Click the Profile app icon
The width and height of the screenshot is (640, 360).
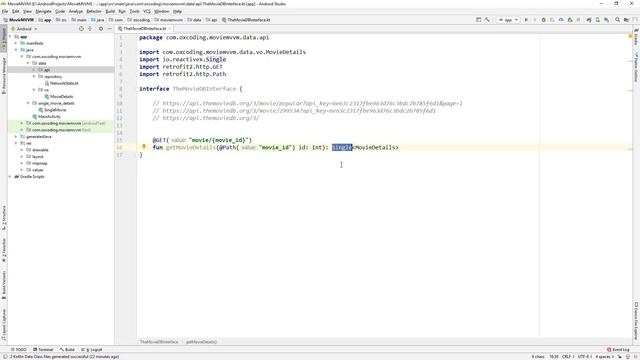(561, 20)
